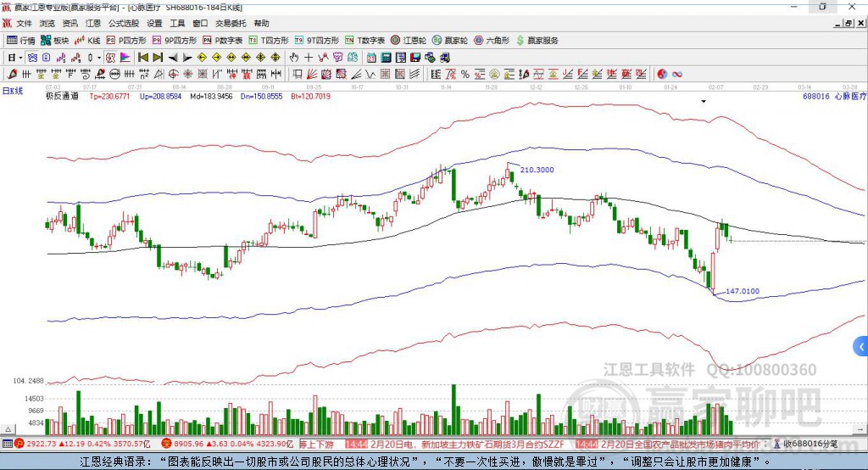Open the 江恩 menu
The image size is (868, 470).
[x=93, y=23]
